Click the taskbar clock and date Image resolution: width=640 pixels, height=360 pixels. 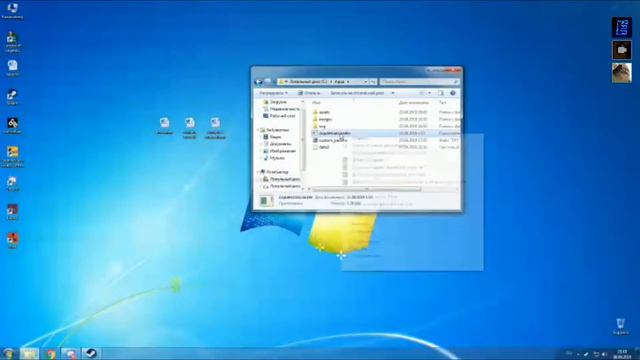point(622,353)
